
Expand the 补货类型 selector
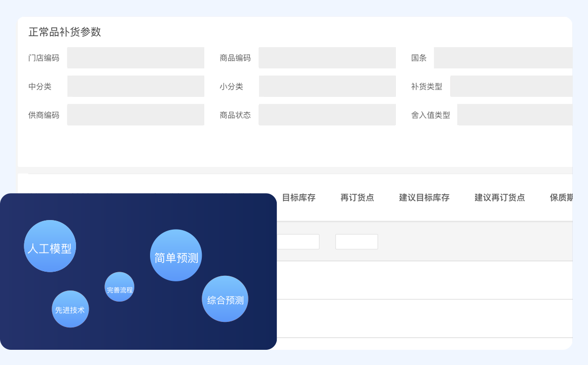tap(510, 86)
